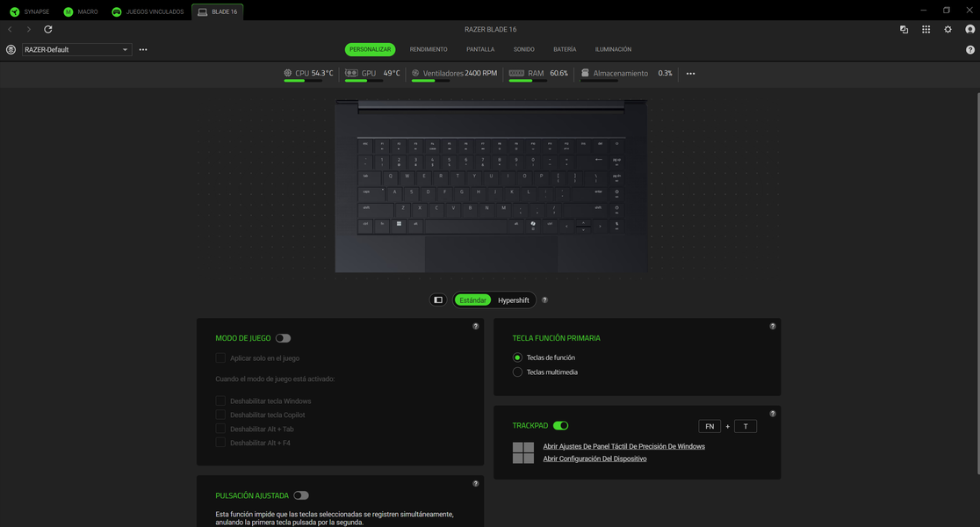Image resolution: width=980 pixels, height=527 pixels.
Task: Switch to the Macro tab
Action: 82,12
